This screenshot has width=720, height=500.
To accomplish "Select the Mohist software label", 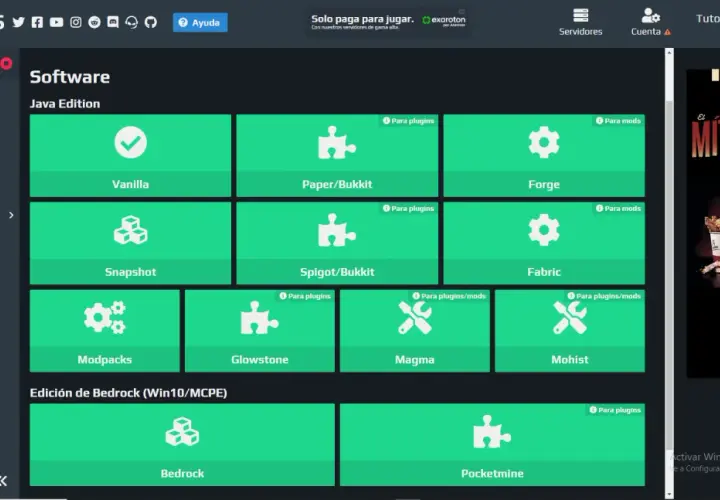I will click(x=570, y=360).
